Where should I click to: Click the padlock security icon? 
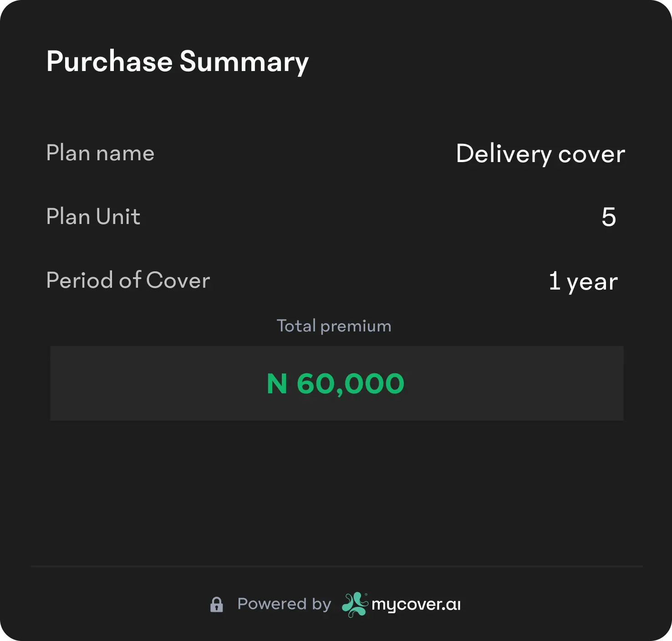pos(216,605)
